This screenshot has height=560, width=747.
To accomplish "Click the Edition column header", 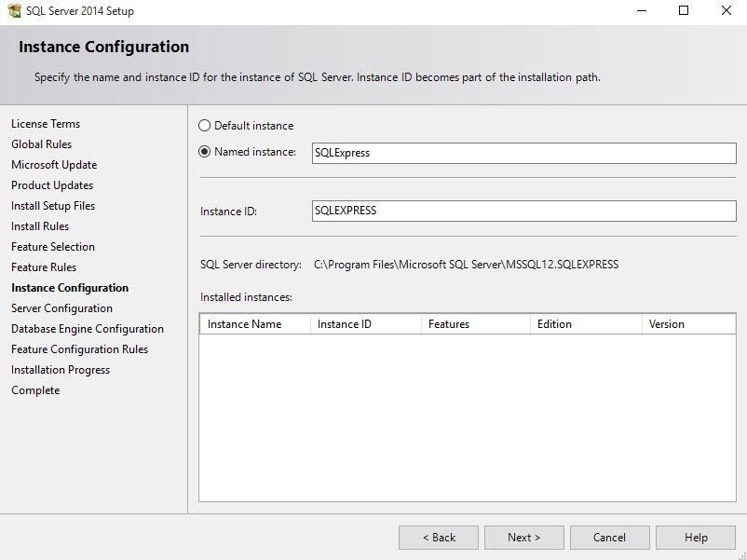I will coord(587,324).
